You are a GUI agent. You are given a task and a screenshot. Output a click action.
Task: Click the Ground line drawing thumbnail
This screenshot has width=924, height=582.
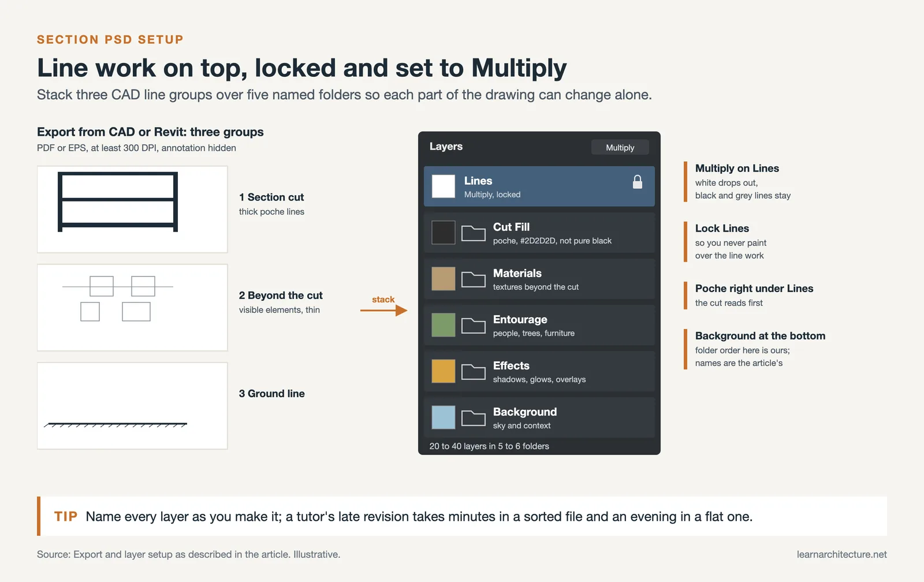point(132,406)
